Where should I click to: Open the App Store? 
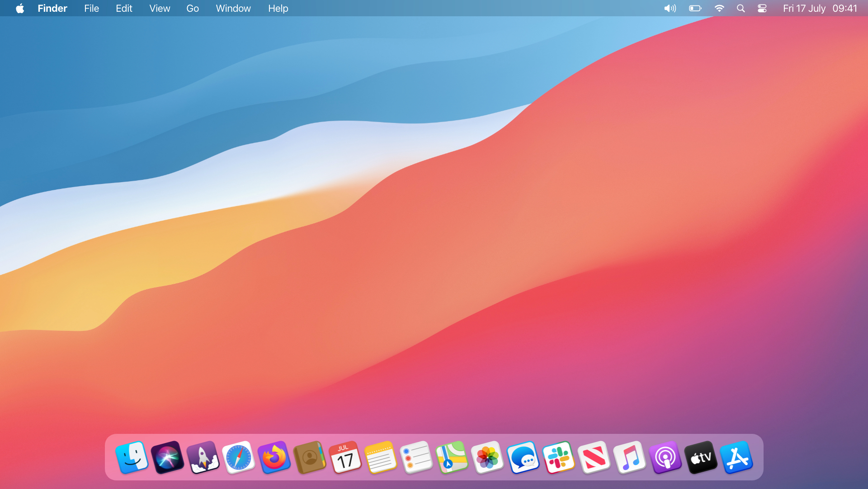pos(737,457)
